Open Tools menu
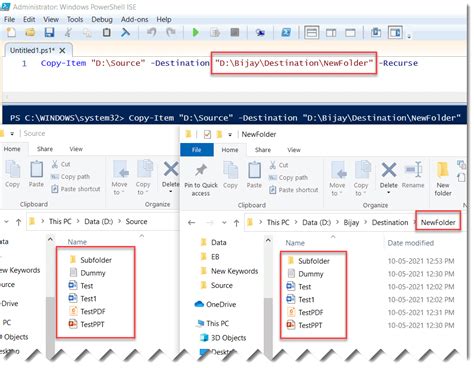Screen dimensions: 474x368 tap(75, 19)
